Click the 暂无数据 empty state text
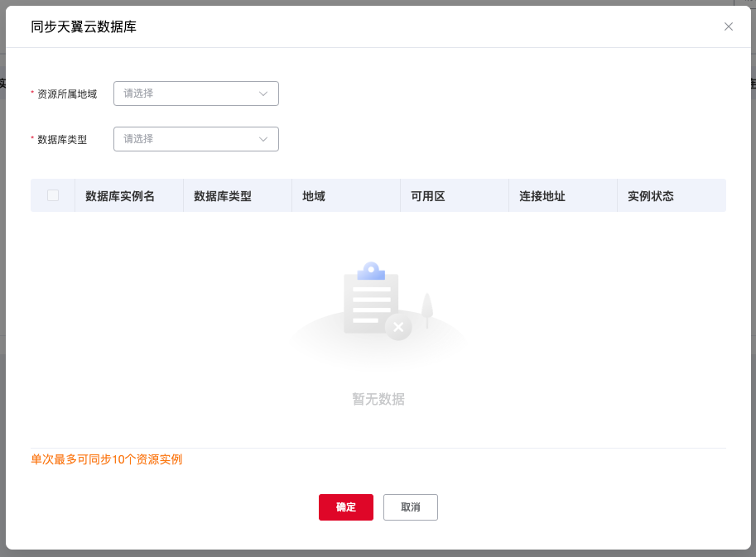This screenshot has height=557, width=756. coord(378,399)
